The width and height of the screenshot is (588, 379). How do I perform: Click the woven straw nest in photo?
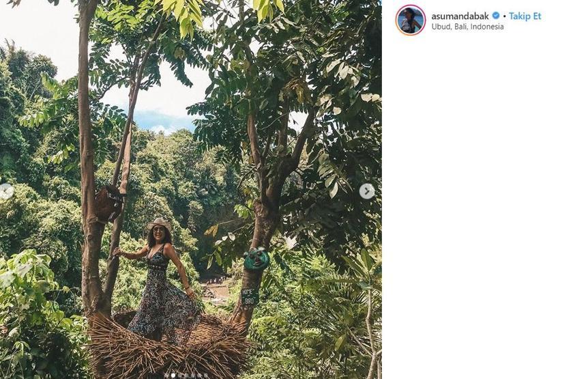(168, 347)
